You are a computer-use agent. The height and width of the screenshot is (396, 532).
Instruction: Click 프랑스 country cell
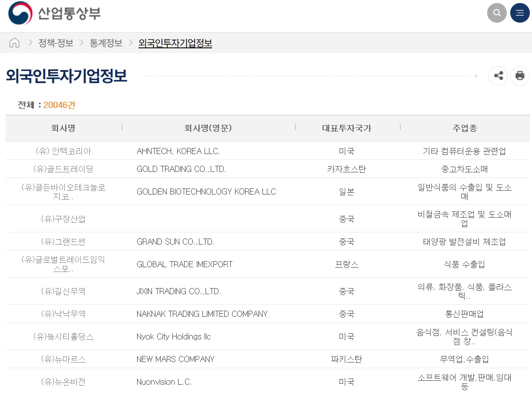[x=347, y=264]
